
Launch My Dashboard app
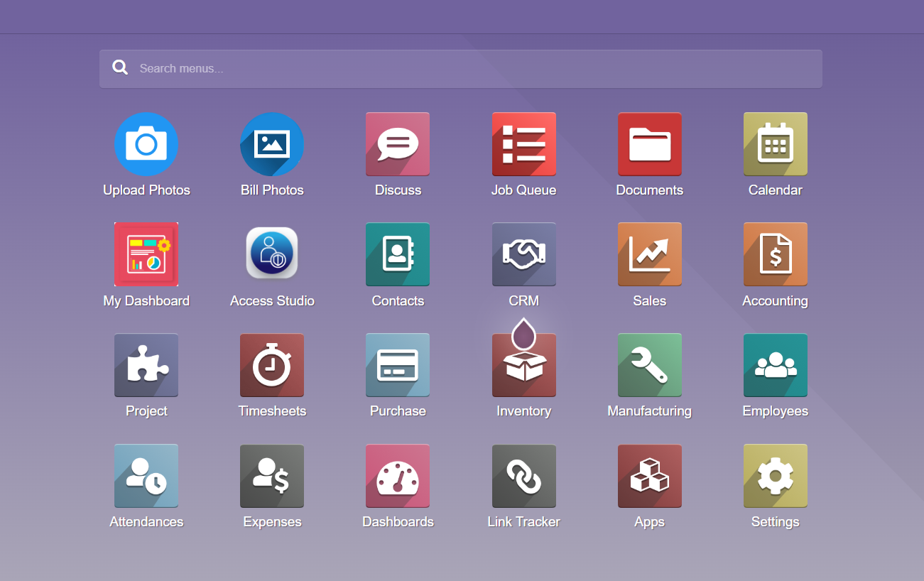click(146, 254)
